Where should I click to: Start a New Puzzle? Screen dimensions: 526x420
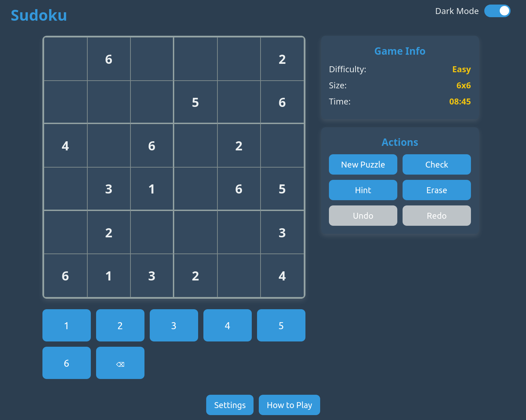coord(363,164)
